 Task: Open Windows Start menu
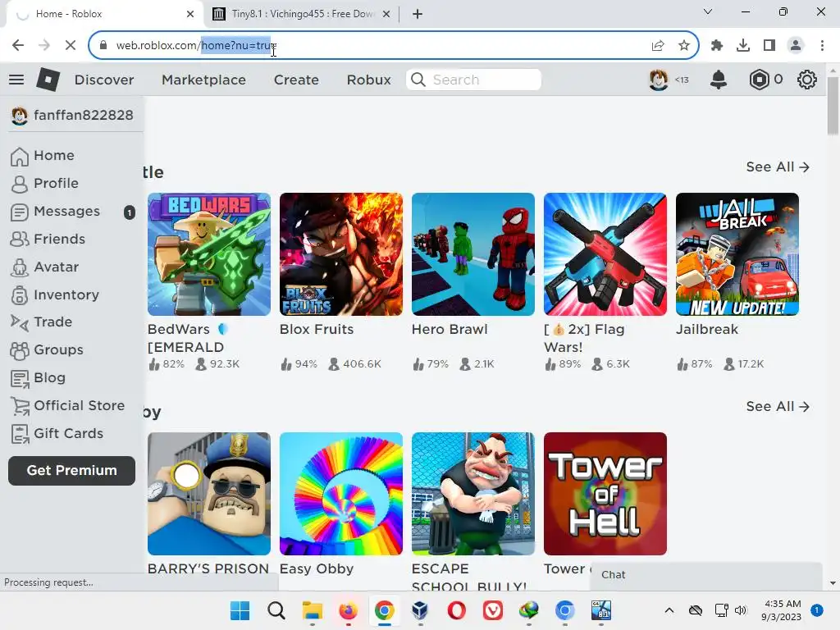pyautogui.click(x=240, y=610)
